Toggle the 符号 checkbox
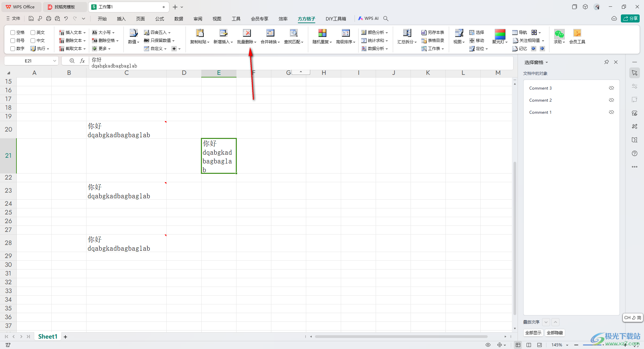 13,41
